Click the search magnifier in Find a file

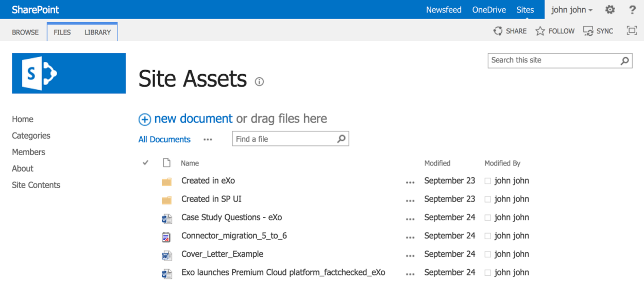(341, 138)
